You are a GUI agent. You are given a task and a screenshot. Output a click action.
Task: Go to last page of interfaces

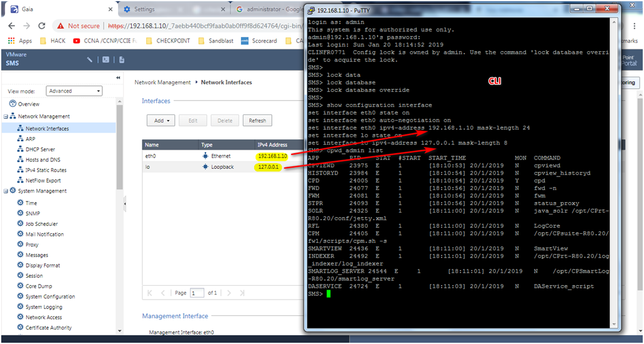pos(242,293)
